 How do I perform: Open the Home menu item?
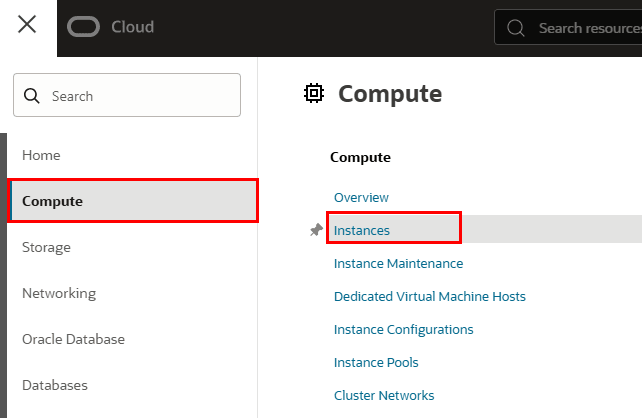click(x=41, y=155)
